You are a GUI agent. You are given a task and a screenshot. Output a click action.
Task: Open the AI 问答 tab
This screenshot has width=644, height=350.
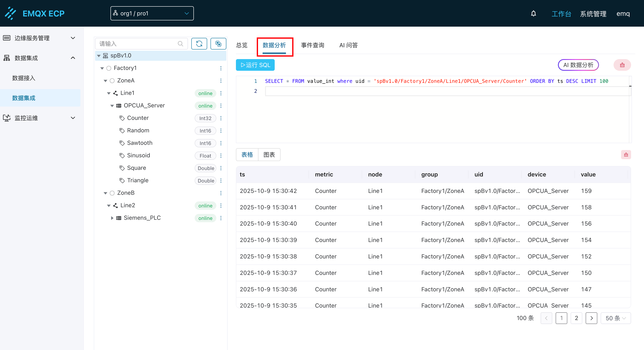tap(348, 45)
